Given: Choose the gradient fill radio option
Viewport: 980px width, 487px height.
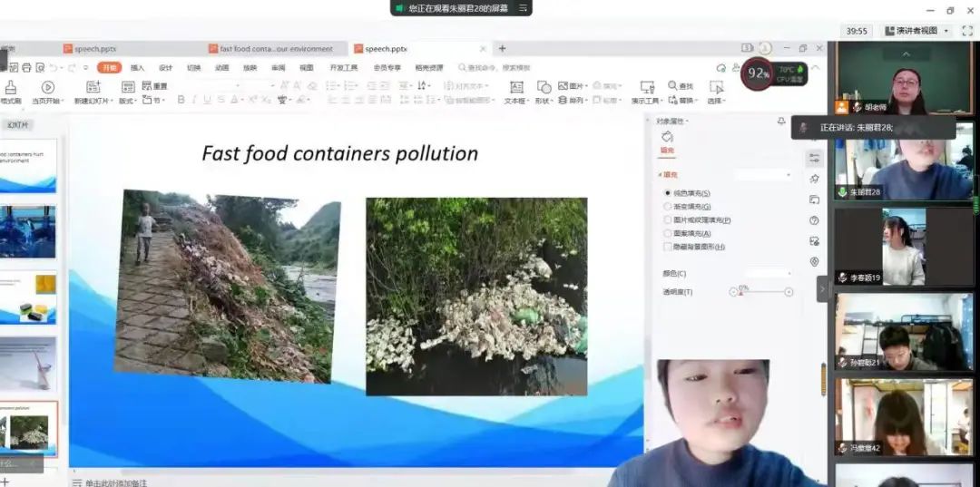Looking at the screenshot, I should (668, 207).
